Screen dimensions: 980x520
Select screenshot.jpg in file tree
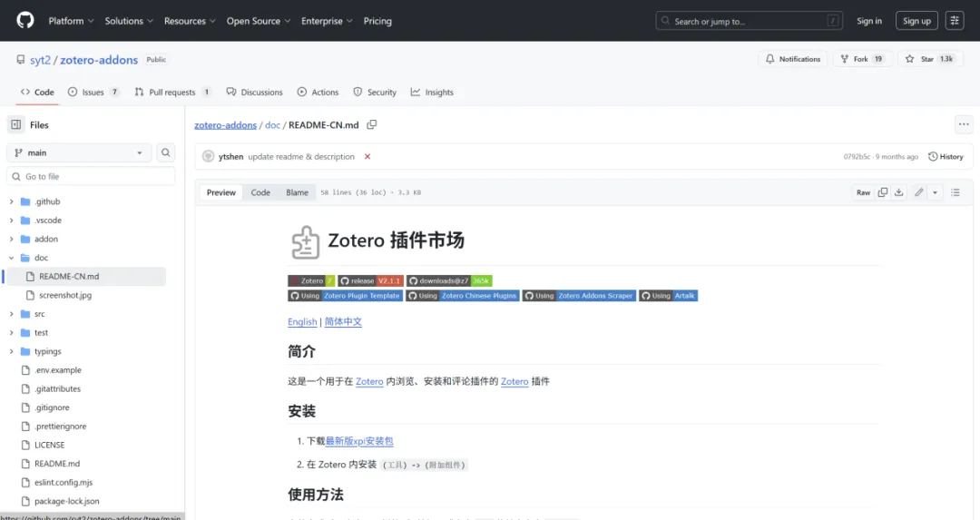pyautogui.click(x=65, y=295)
